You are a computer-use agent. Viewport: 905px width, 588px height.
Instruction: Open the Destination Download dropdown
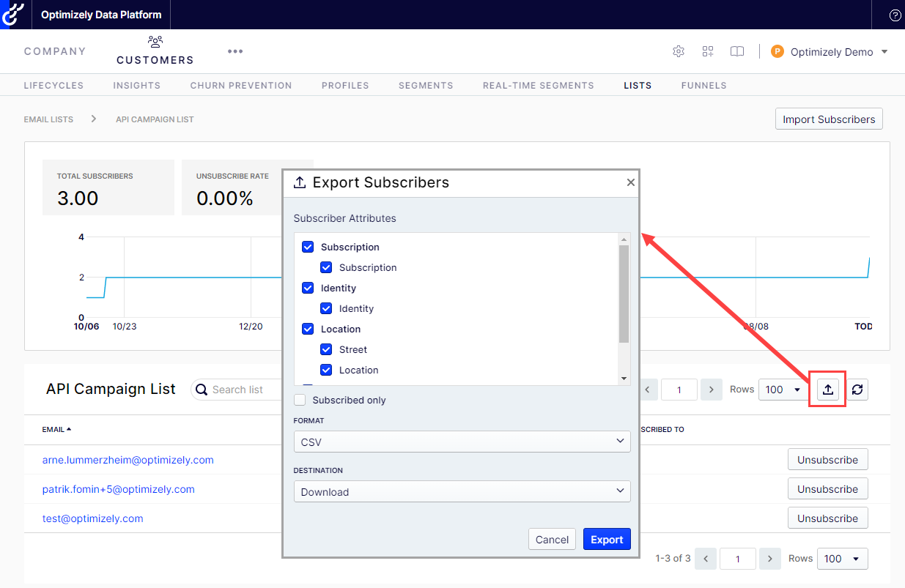point(462,491)
